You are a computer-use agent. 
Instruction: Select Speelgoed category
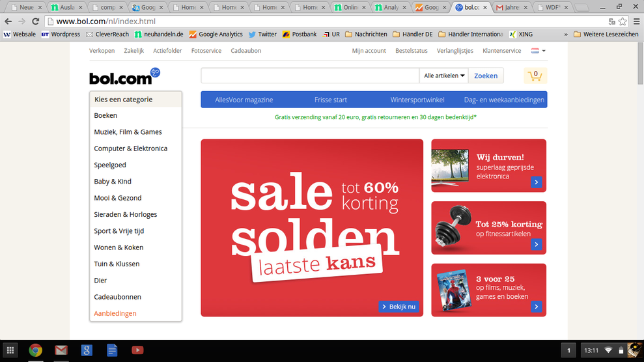109,165
